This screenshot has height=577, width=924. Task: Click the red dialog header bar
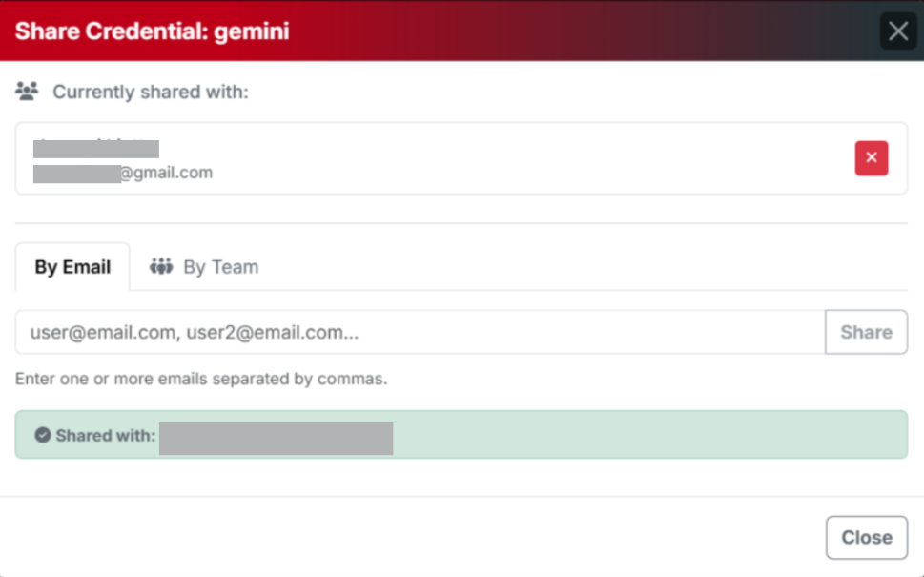572,31
